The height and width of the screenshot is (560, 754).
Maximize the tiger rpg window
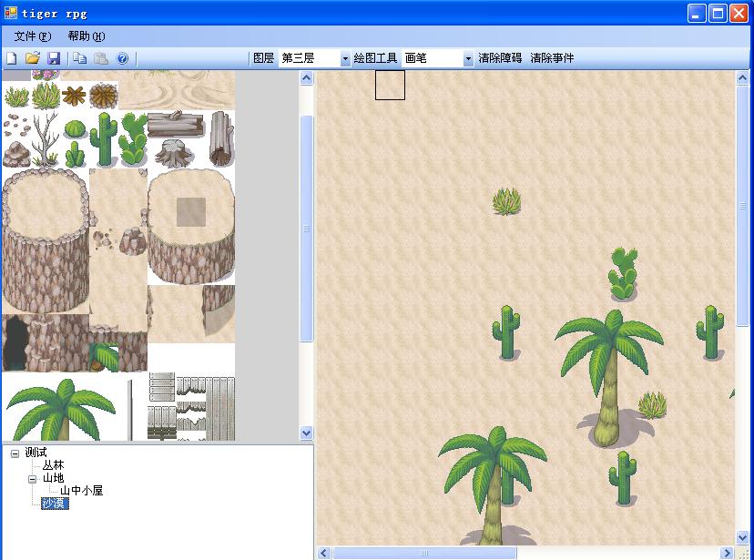tap(718, 14)
